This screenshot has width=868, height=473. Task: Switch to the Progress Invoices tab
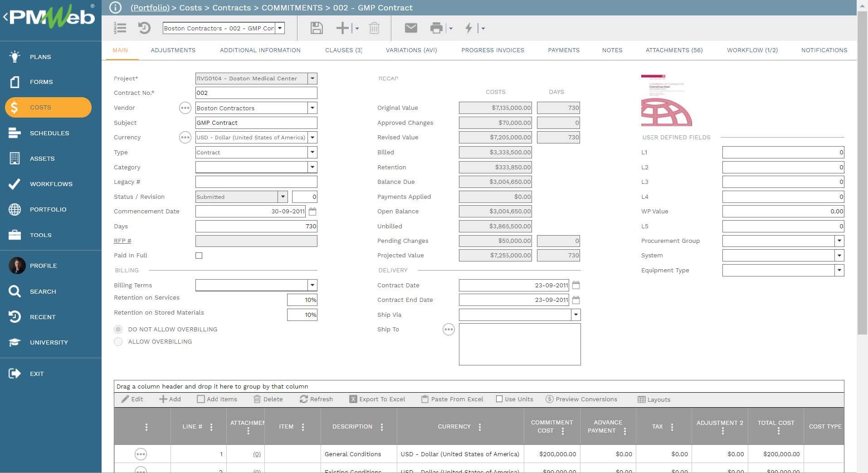pyautogui.click(x=493, y=50)
